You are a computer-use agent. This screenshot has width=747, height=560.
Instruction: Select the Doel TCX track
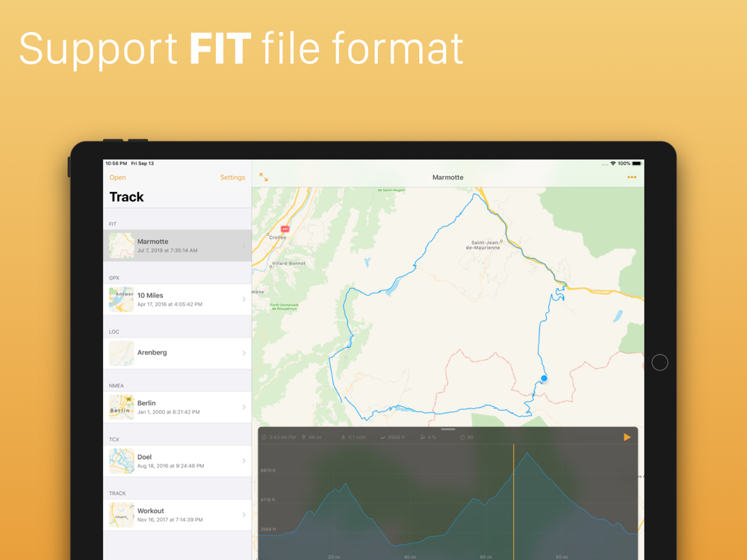[177, 461]
